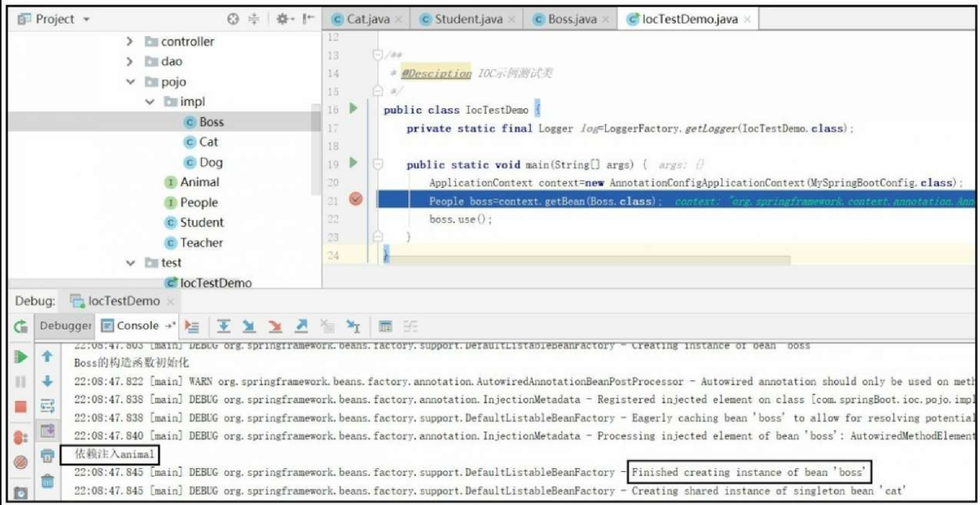Toggle soft-wrap in console
980x505 pixels.
[x=47, y=406]
